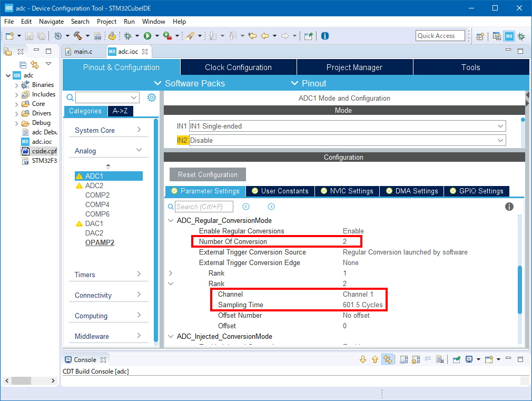The image size is (532, 401).
Task: Open the Window menu
Action: click(x=153, y=22)
